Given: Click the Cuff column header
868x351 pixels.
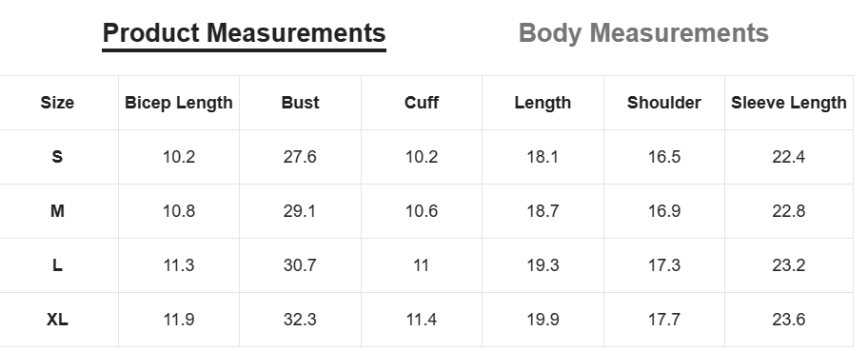Looking at the screenshot, I should pos(422,103).
